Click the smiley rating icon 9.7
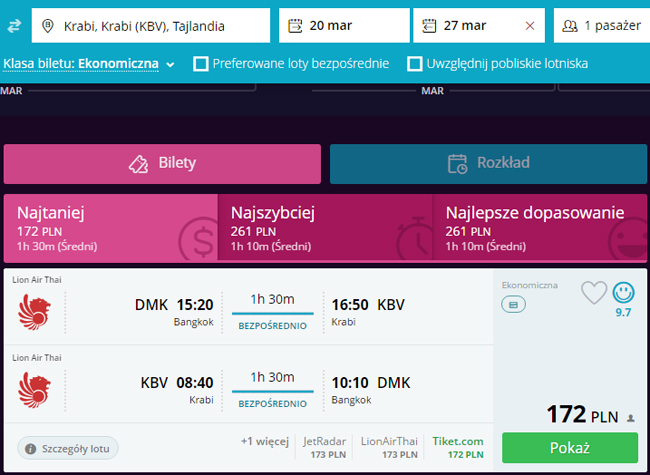650x475 pixels. click(x=623, y=293)
